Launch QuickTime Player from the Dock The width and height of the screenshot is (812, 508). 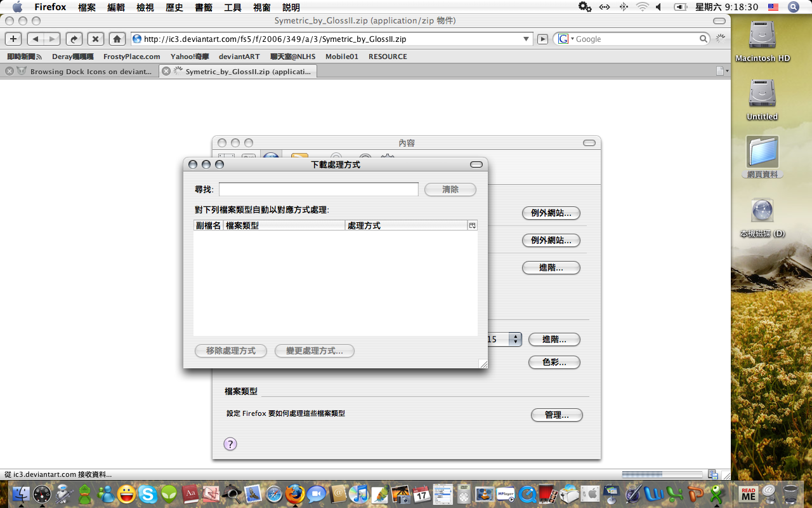(527, 494)
